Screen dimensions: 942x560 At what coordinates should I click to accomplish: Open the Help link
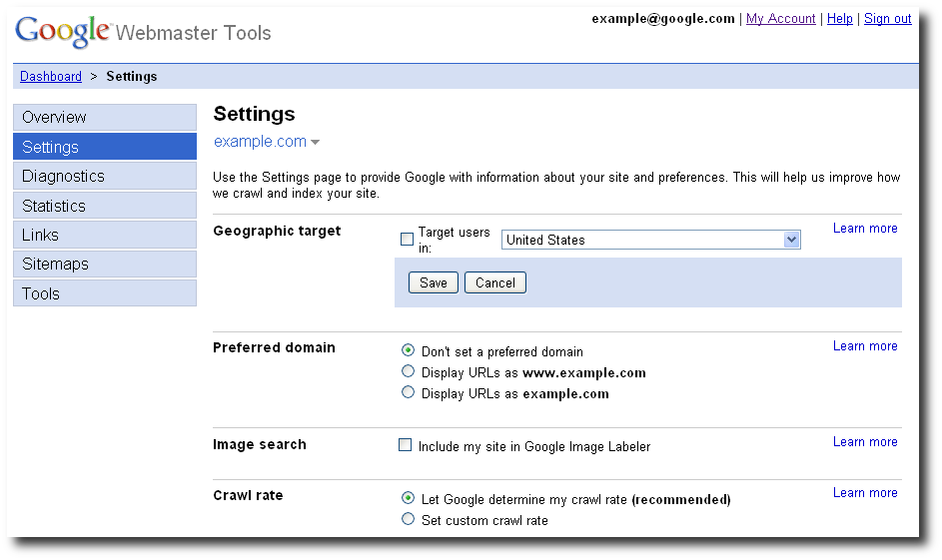(x=839, y=19)
